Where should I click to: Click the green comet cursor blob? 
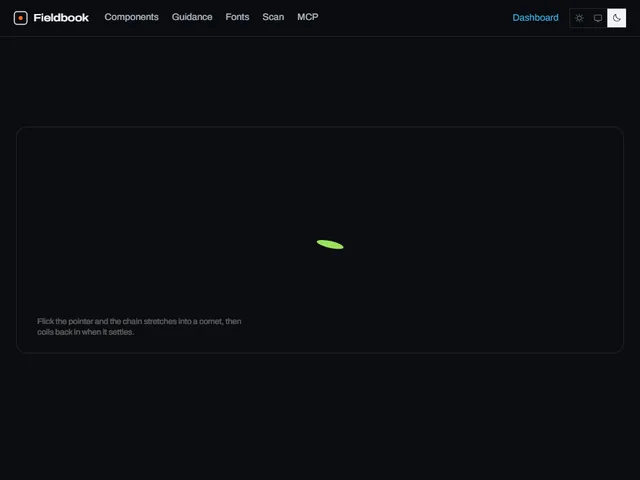[330, 244]
